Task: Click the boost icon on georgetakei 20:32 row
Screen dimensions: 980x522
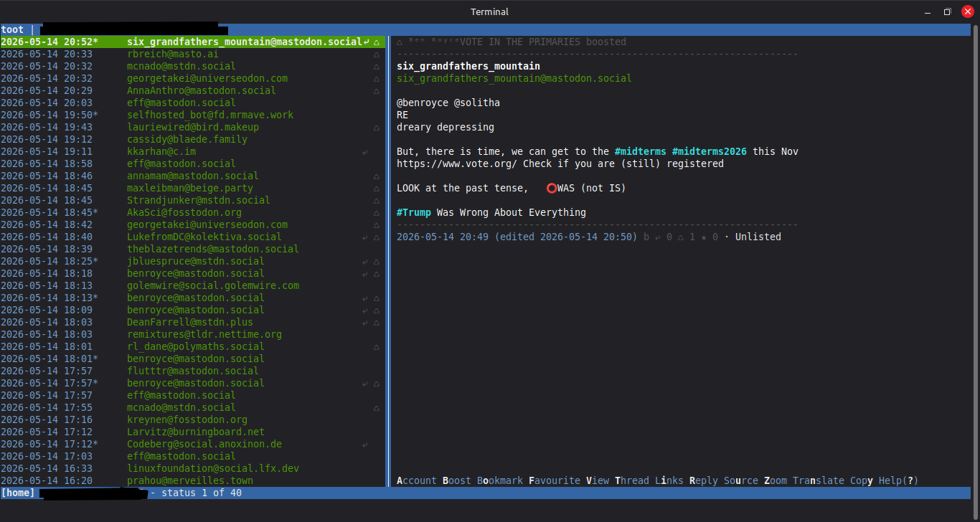Action: 377,78
